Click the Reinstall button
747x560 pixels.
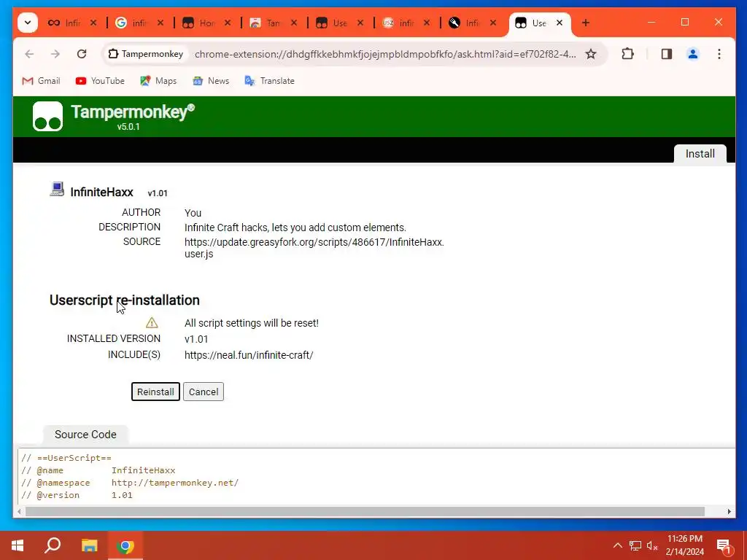click(155, 392)
